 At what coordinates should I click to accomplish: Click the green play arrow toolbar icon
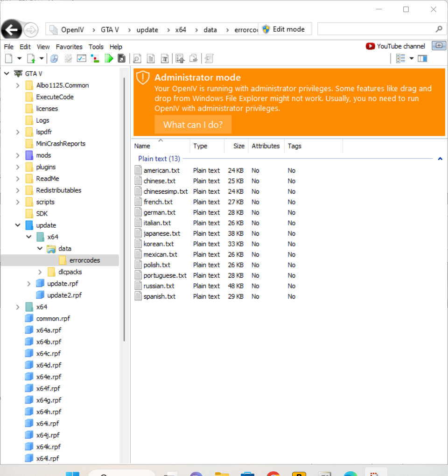click(109, 58)
